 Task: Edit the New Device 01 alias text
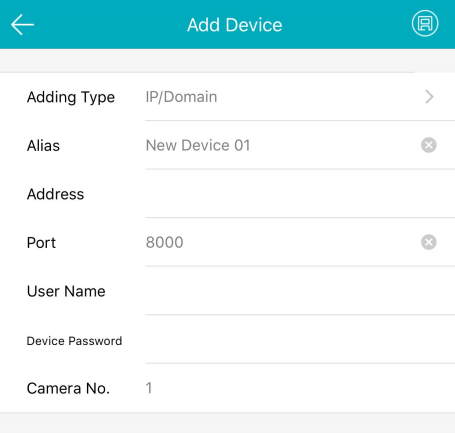click(x=198, y=145)
